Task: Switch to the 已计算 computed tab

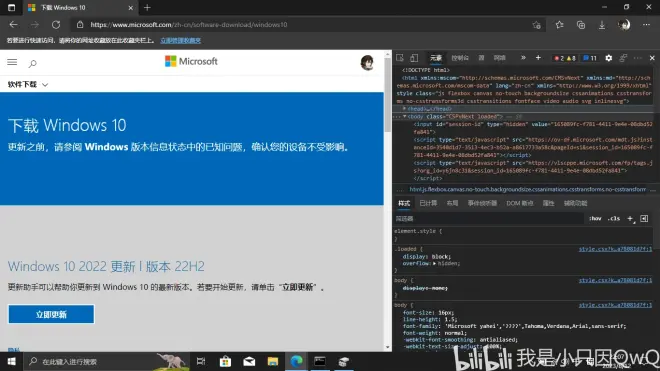Action: click(428, 203)
